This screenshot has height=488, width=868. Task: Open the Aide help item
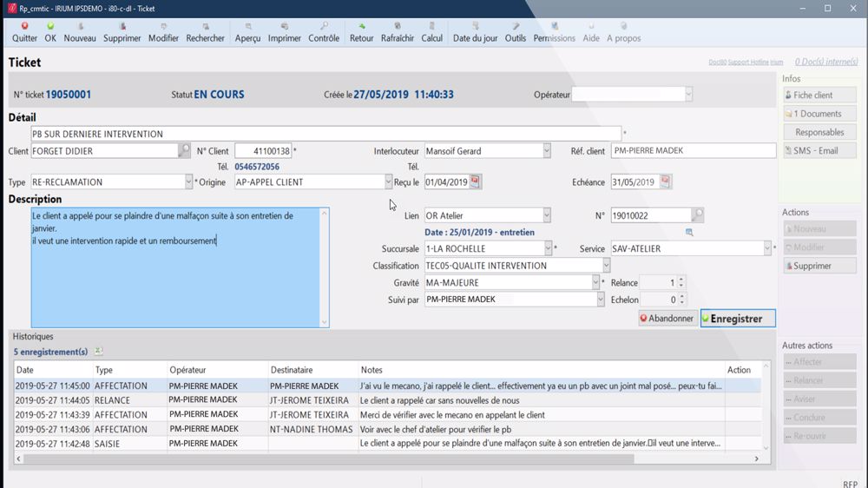590,33
